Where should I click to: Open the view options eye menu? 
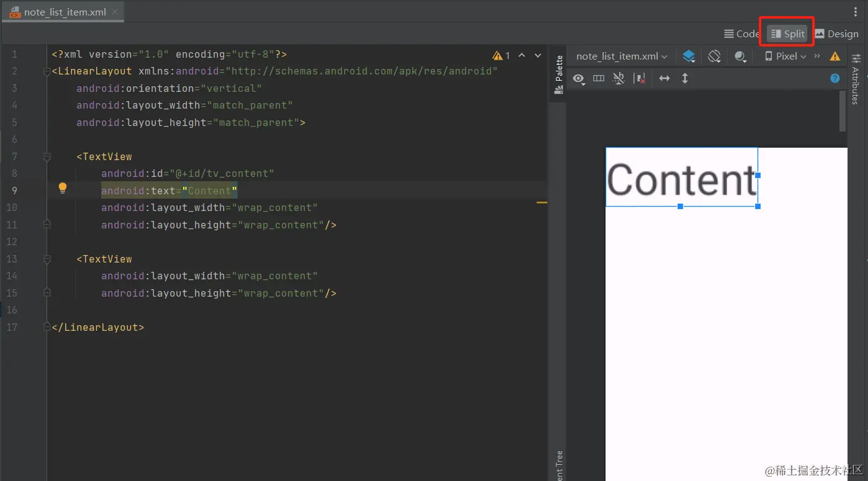pyautogui.click(x=579, y=79)
